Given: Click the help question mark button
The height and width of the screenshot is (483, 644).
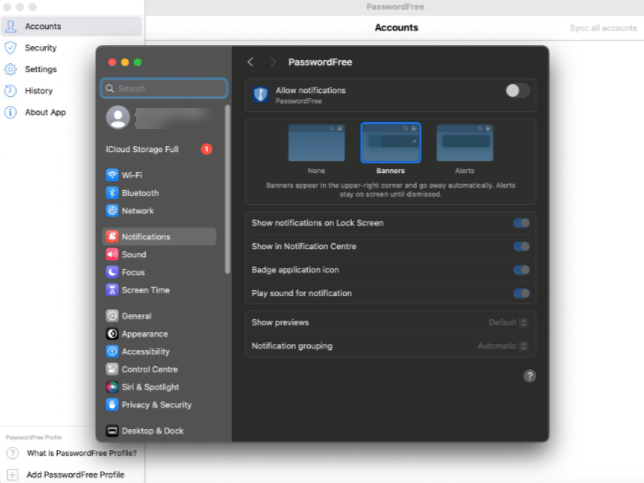Looking at the screenshot, I should click(x=529, y=376).
